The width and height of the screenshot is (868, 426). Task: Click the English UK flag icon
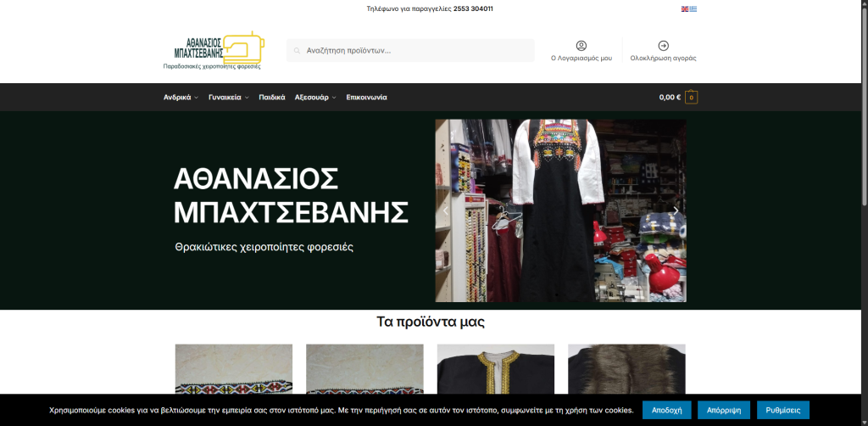pos(685,8)
